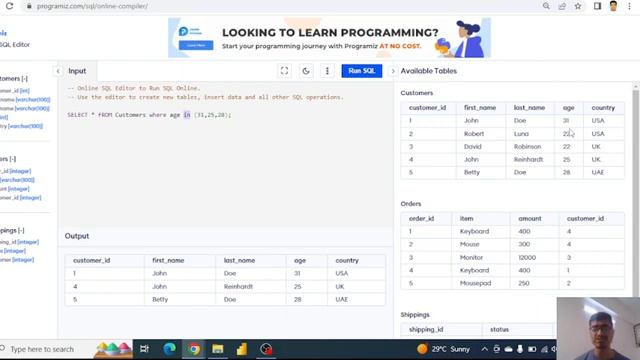640x360 pixels.
Task: Open the editor three-dot options menu
Action: [x=327, y=71]
